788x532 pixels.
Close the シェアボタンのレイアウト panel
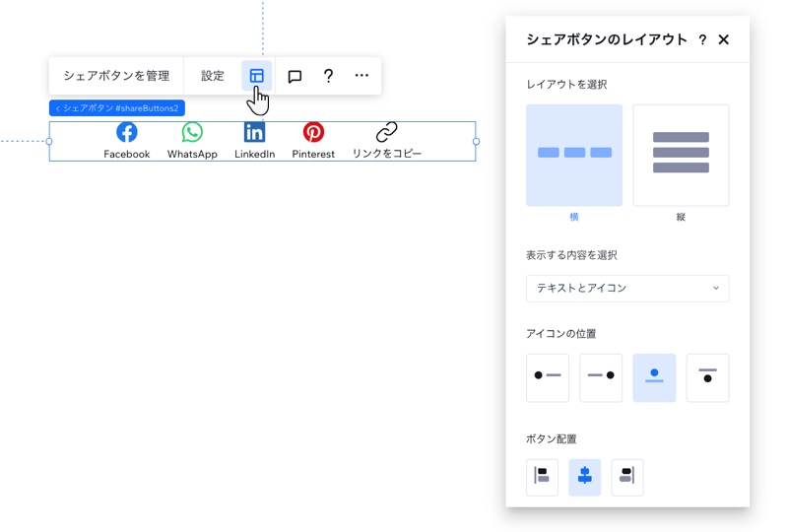coord(723,39)
